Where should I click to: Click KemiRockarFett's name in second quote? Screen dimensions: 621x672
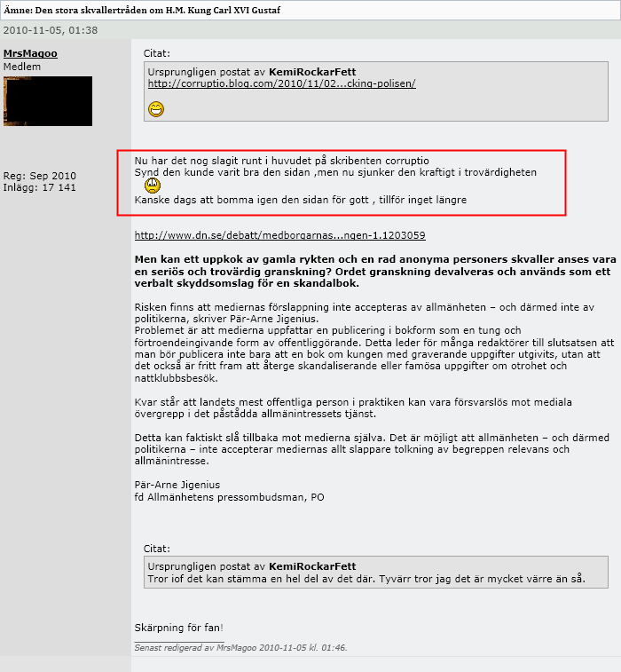point(312,566)
